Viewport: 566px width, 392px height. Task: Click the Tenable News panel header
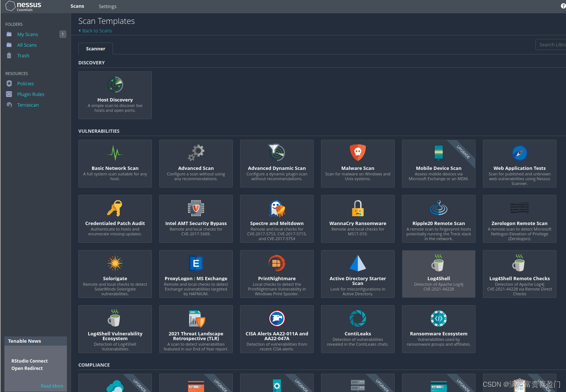36,341
